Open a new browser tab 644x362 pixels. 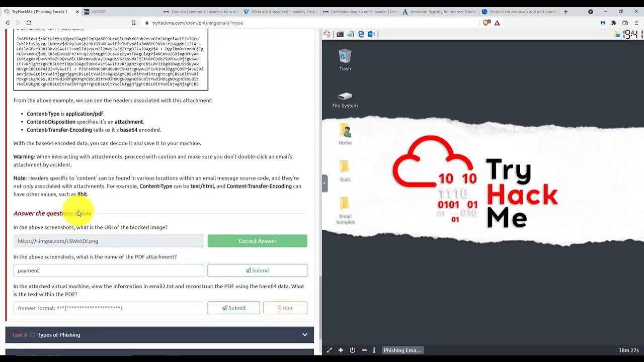coord(566,12)
